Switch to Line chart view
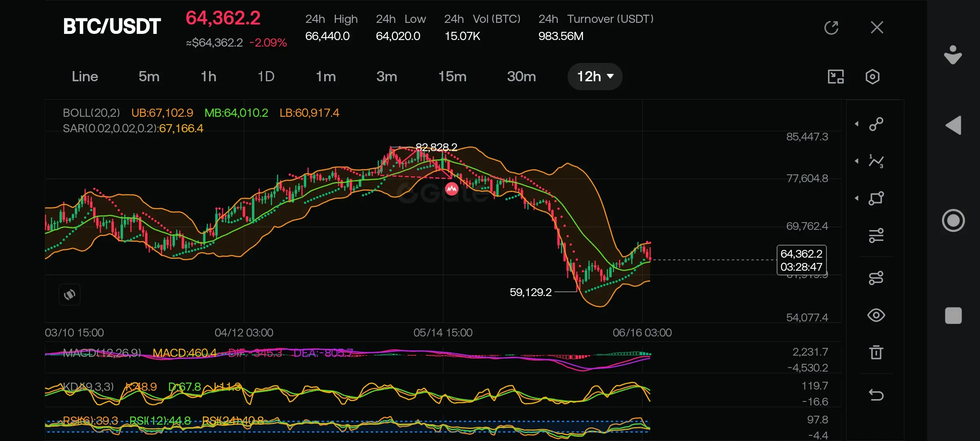Image resolution: width=980 pixels, height=441 pixels. [85, 77]
